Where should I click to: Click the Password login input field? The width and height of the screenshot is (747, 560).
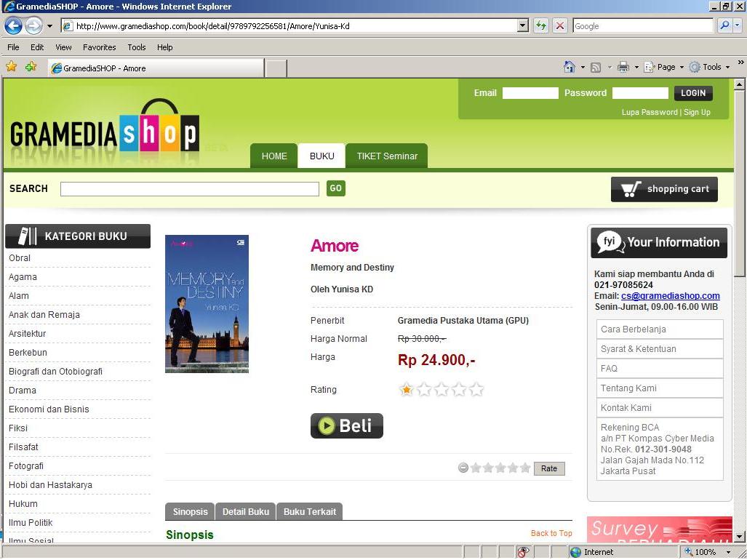(640, 93)
